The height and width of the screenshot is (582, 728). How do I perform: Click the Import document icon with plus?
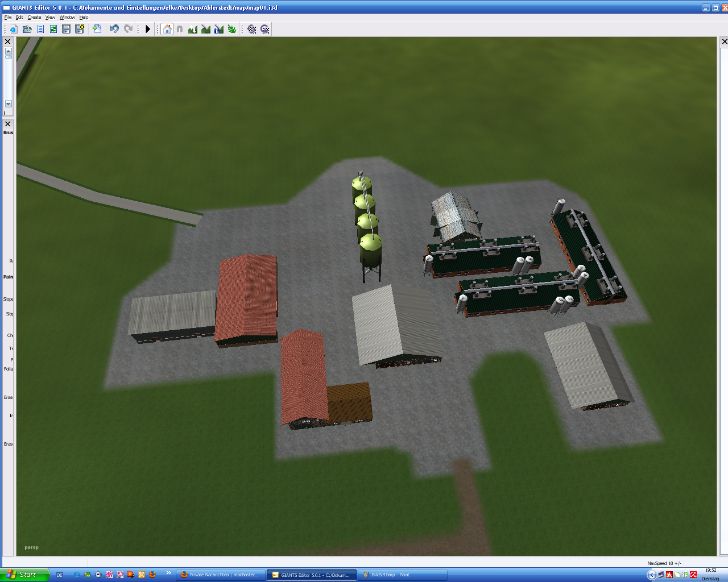point(97,29)
